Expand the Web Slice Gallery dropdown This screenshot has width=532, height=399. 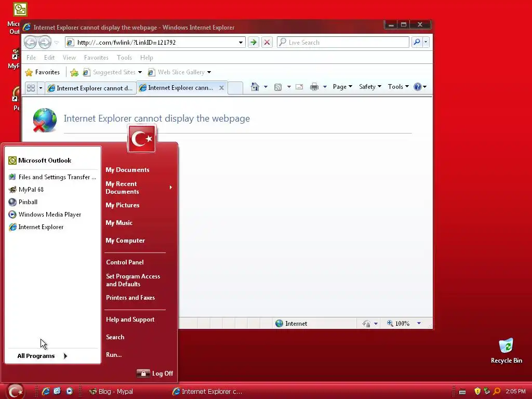click(209, 72)
